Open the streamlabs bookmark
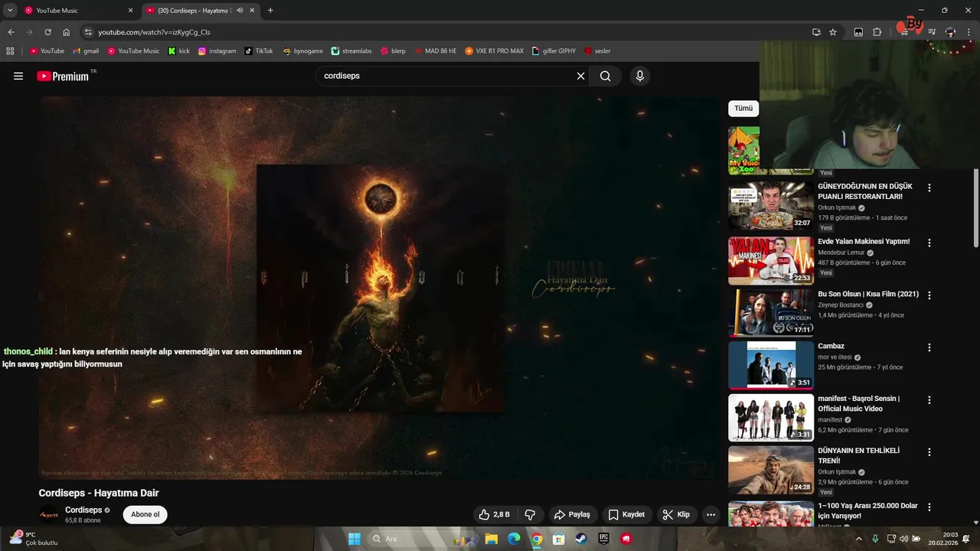The image size is (980, 551). (x=351, y=51)
